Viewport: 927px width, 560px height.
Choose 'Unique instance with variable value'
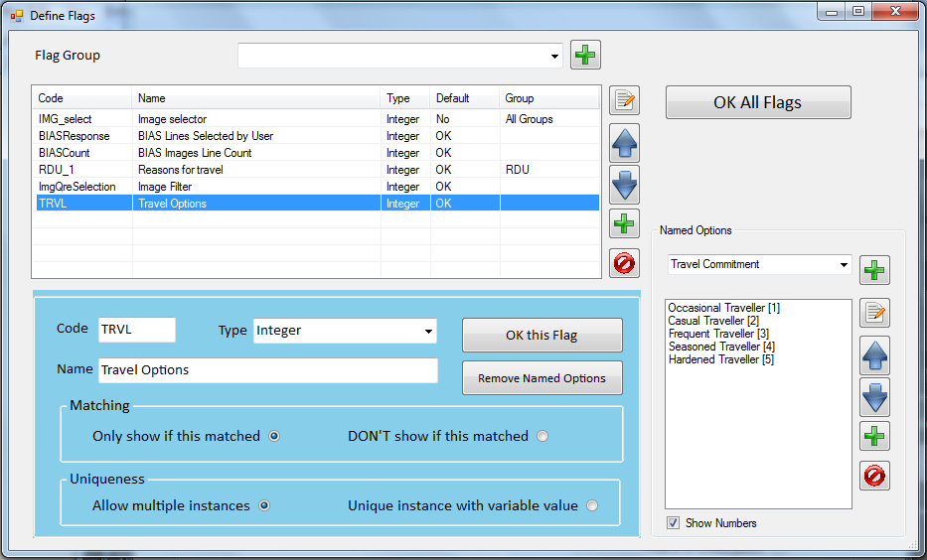pyautogui.click(x=592, y=505)
